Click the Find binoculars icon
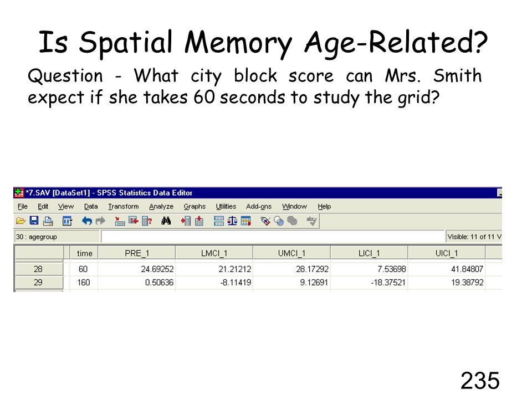Image resolution: width=532 pixels, height=399 pixels. tap(166, 221)
